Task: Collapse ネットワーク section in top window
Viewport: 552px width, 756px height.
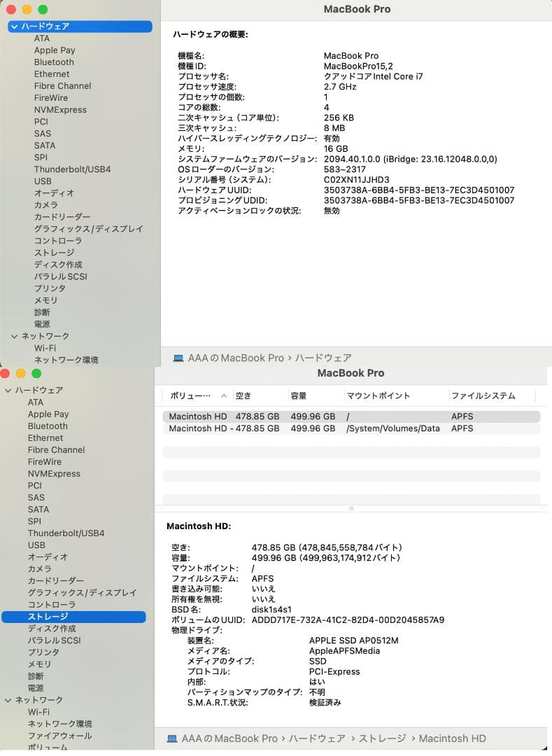Action: pos(15,336)
